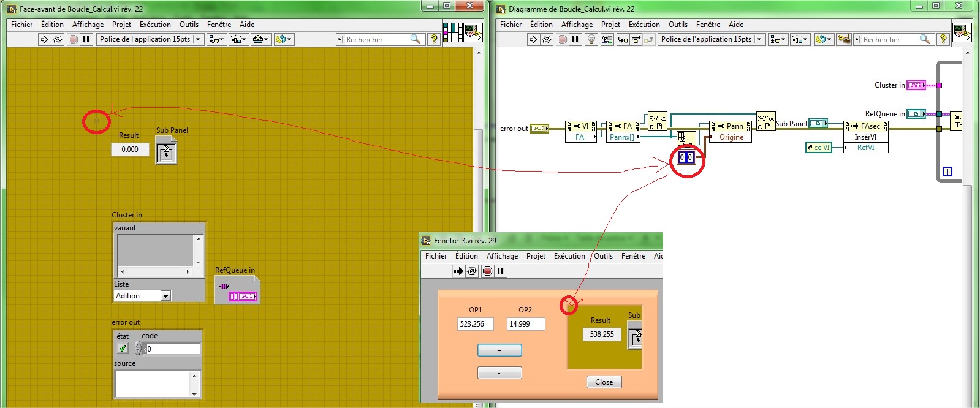Click the '-' button in the Fenetre_3 window
The height and width of the screenshot is (408, 980).
(499, 372)
